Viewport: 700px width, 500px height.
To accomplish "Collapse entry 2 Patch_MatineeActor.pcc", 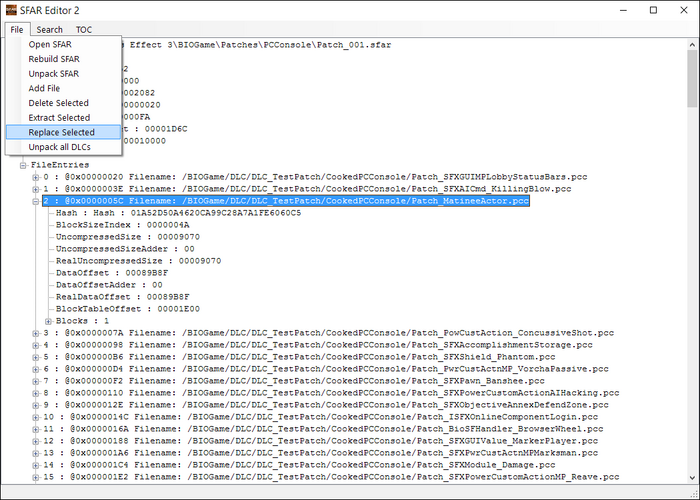I will (36, 201).
